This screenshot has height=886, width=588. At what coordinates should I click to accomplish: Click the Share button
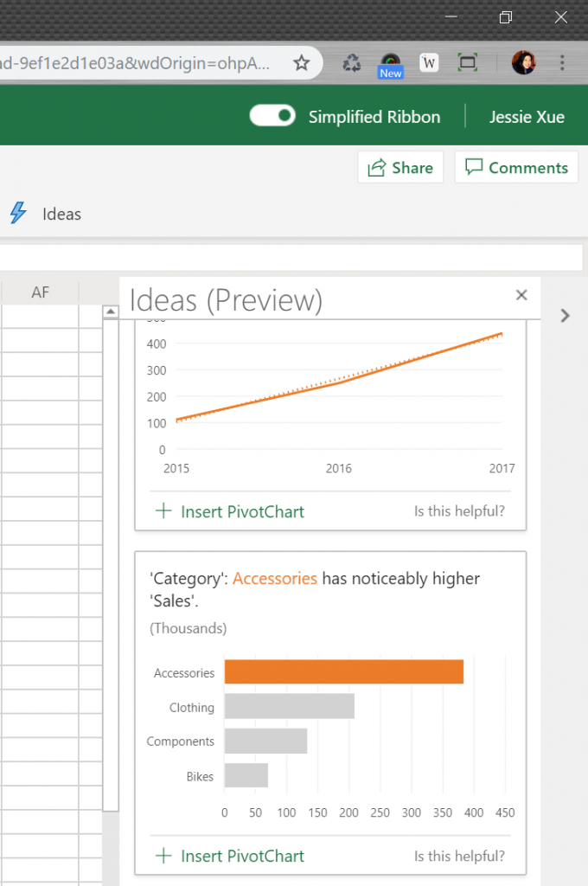click(x=400, y=168)
